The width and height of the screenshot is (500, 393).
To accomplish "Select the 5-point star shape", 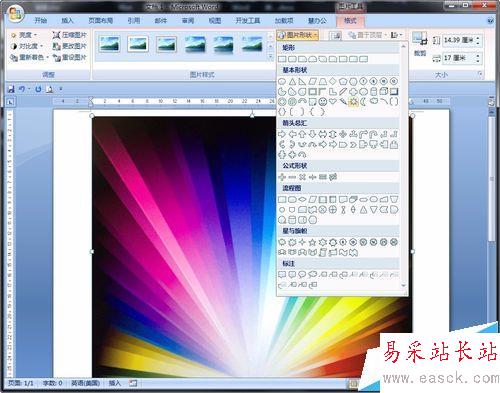I will (312, 242).
